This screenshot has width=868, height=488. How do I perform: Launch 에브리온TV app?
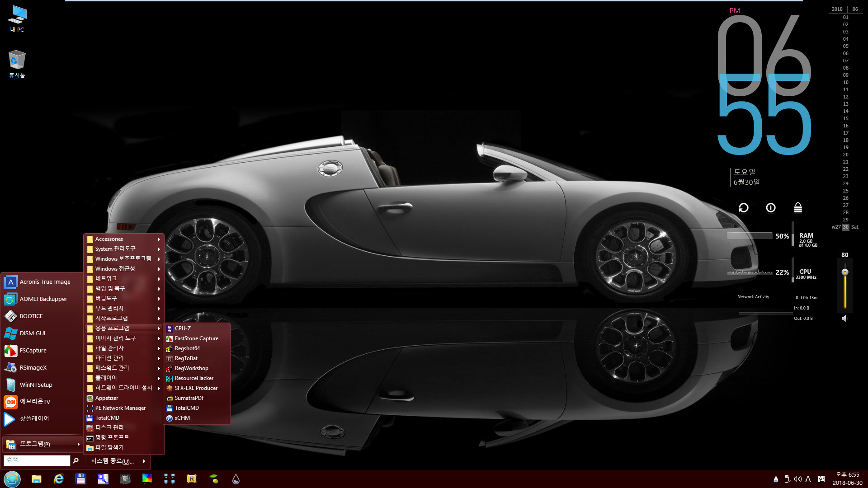tap(42, 402)
